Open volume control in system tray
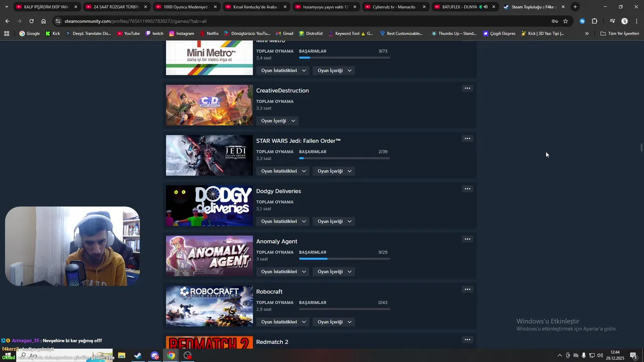 [600, 355]
